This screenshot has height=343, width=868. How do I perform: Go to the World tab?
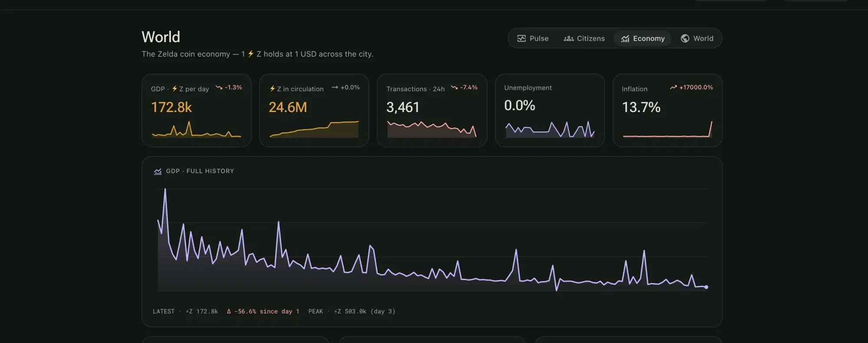697,38
